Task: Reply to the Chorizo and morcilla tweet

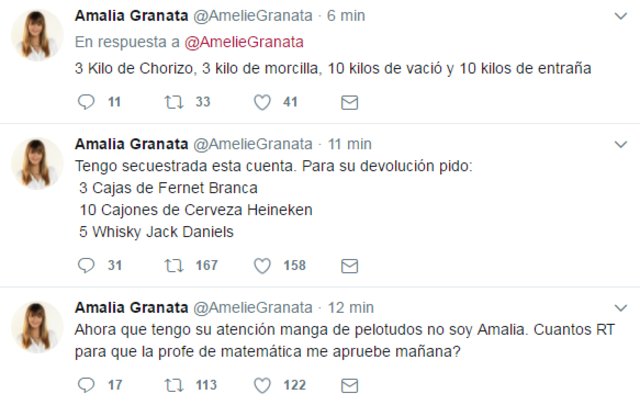Action: (85, 101)
